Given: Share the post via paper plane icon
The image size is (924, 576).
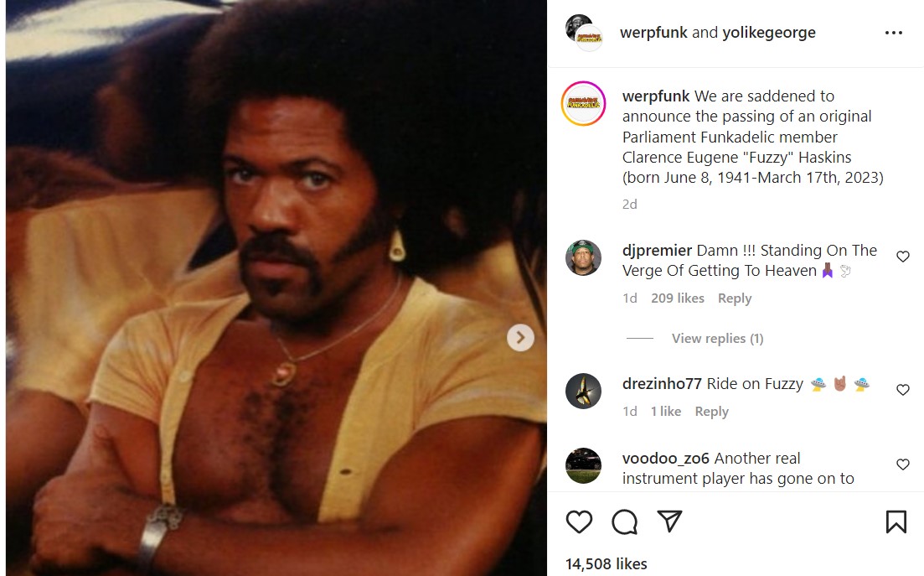Looking at the screenshot, I should (669, 522).
